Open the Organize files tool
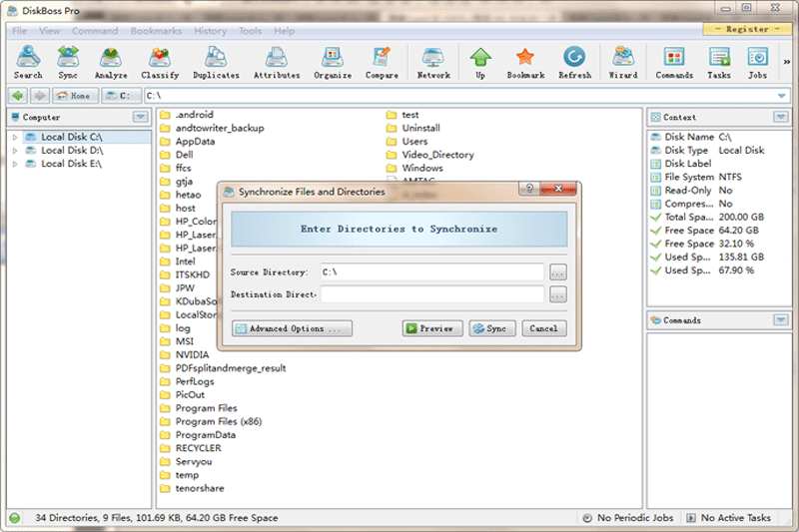Screen dimensions: 799x532 (x=333, y=62)
